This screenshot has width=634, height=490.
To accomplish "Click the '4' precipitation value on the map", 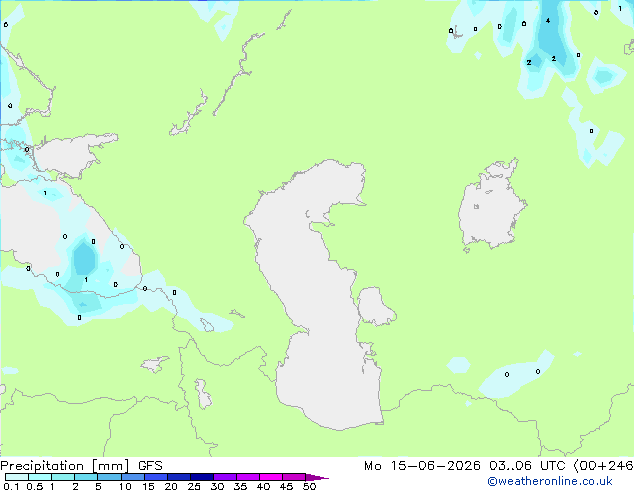I will (x=547, y=20).
